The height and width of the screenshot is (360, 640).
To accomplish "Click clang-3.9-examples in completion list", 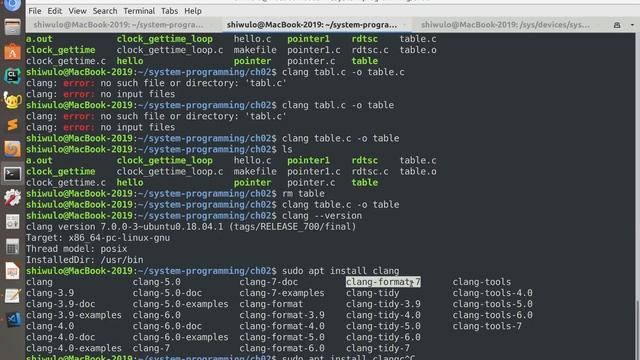I will coord(74,315).
